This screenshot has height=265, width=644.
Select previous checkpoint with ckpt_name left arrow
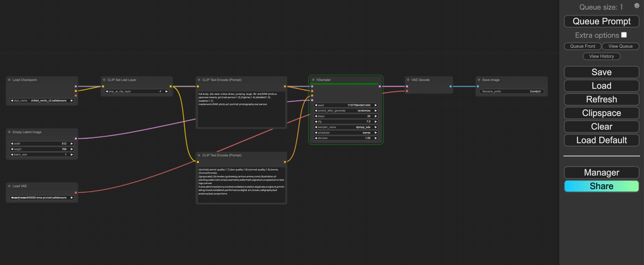(x=12, y=101)
